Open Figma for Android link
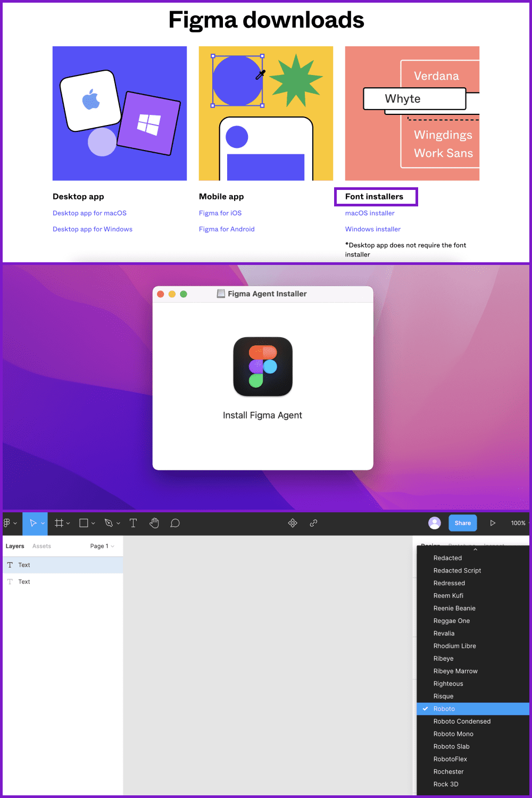This screenshot has height=798, width=532. click(227, 229)
